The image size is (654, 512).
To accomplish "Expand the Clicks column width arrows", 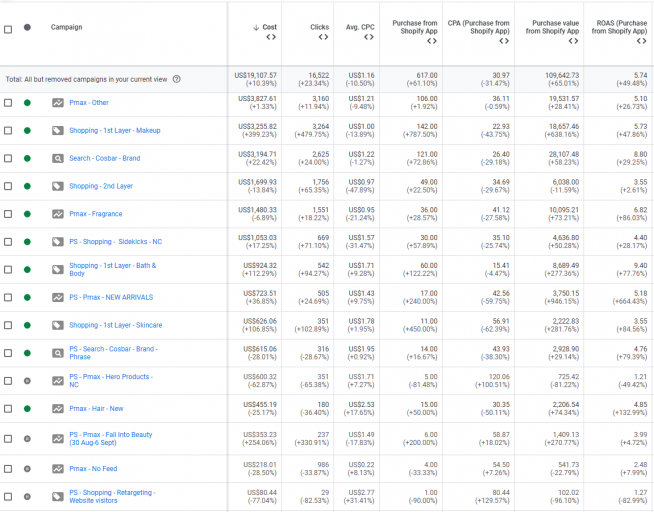I will (323, 37).
